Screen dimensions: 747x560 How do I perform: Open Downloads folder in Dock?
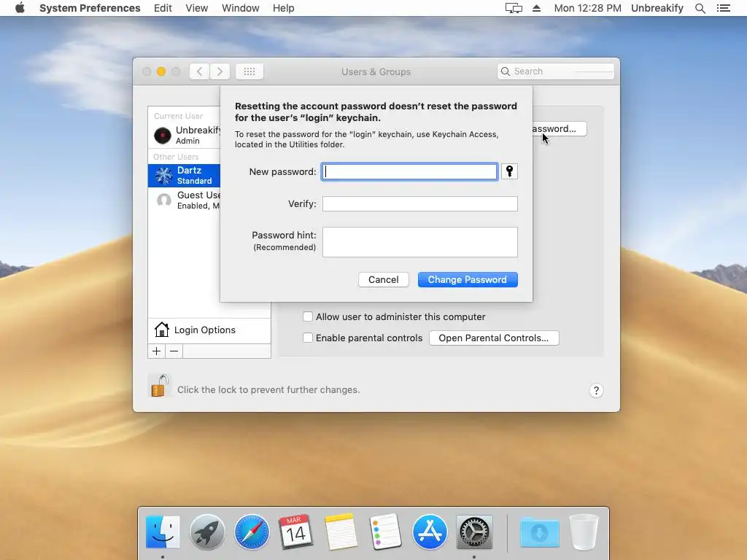pos(539,532)
